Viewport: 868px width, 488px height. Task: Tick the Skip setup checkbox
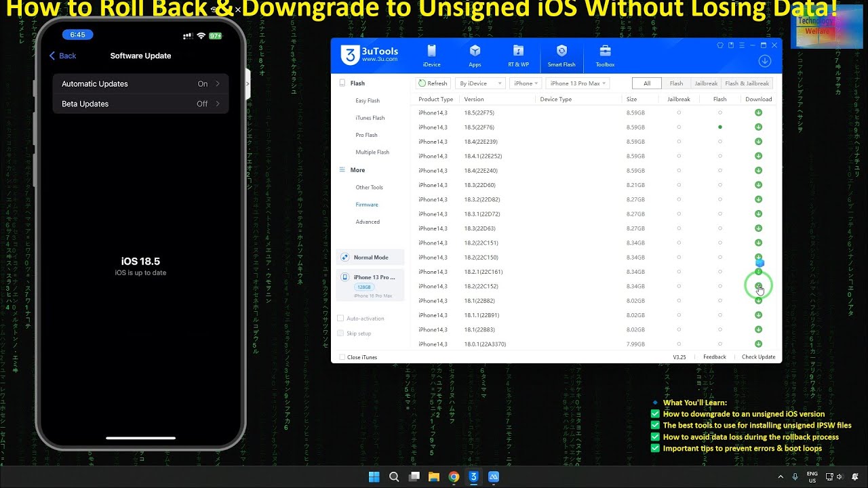(340, 333)
